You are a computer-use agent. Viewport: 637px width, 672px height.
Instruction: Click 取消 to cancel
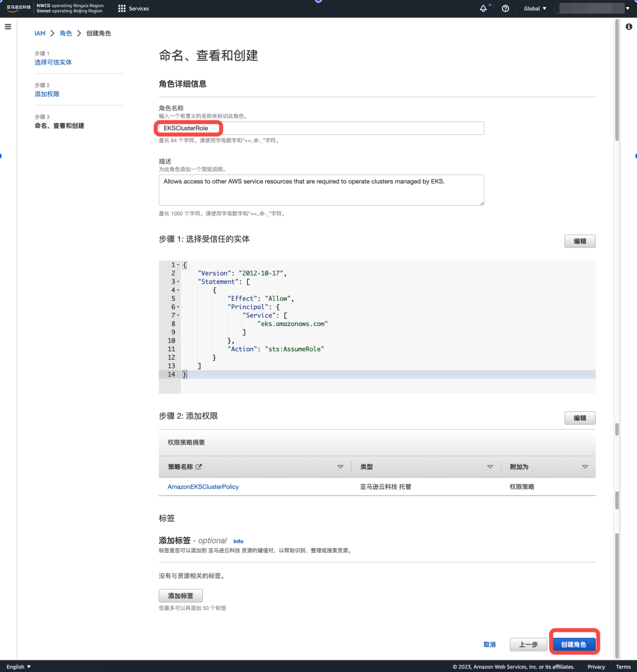[x=490, y=644]
